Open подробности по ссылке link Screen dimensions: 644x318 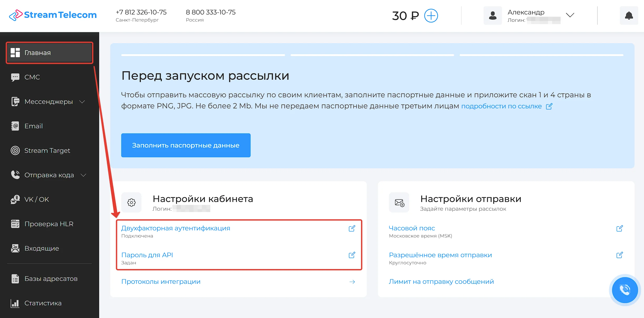(501, 106)
